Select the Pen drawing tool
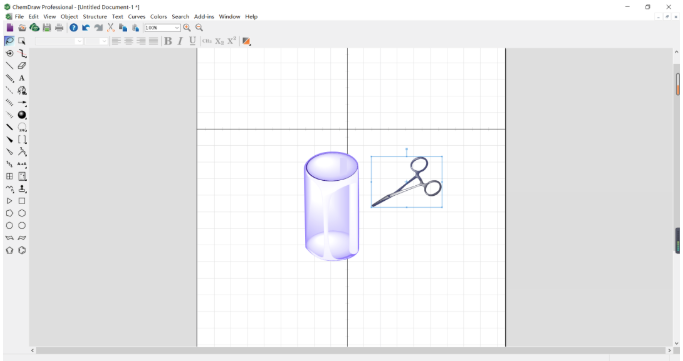This screenshot has width=683, height=361. click(22, 90)
